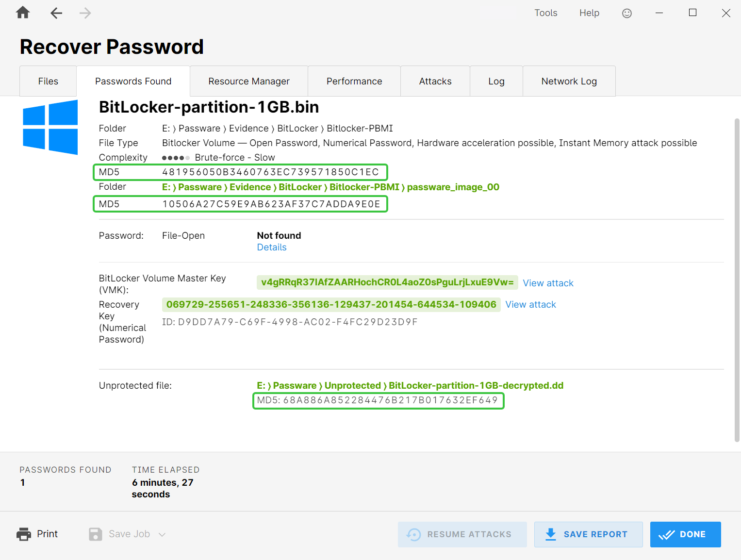Click the Windows logo file icon
741x560 pixels.
point(50,127)
